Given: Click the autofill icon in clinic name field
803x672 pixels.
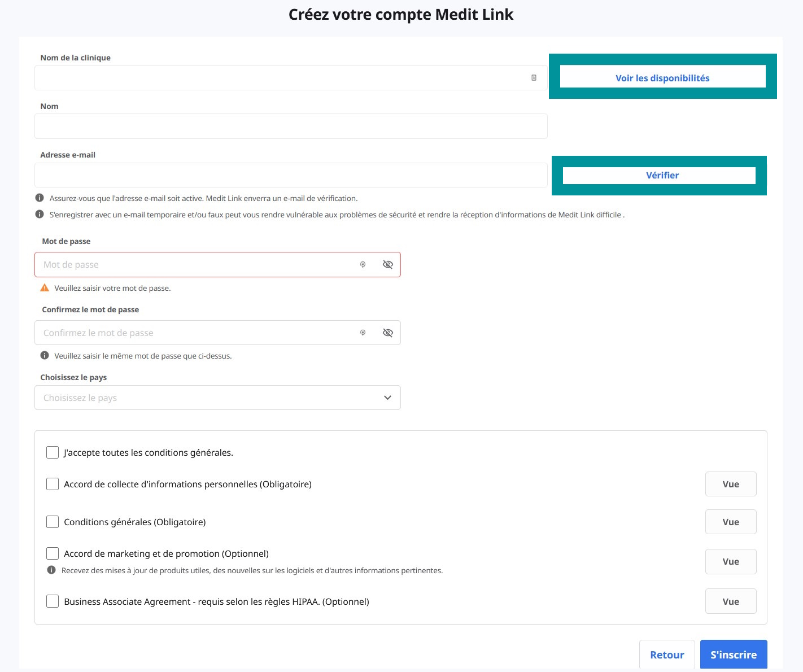Looking at the screenshot, I should point(534,78).
